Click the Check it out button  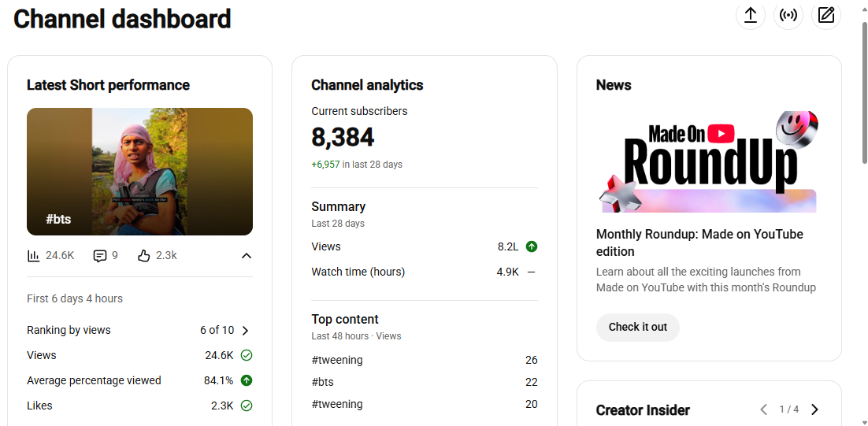coord(638,327)
